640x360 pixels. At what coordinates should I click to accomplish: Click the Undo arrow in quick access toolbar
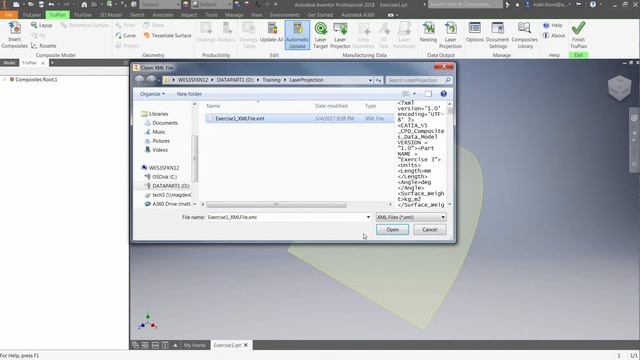coord(51,4)
